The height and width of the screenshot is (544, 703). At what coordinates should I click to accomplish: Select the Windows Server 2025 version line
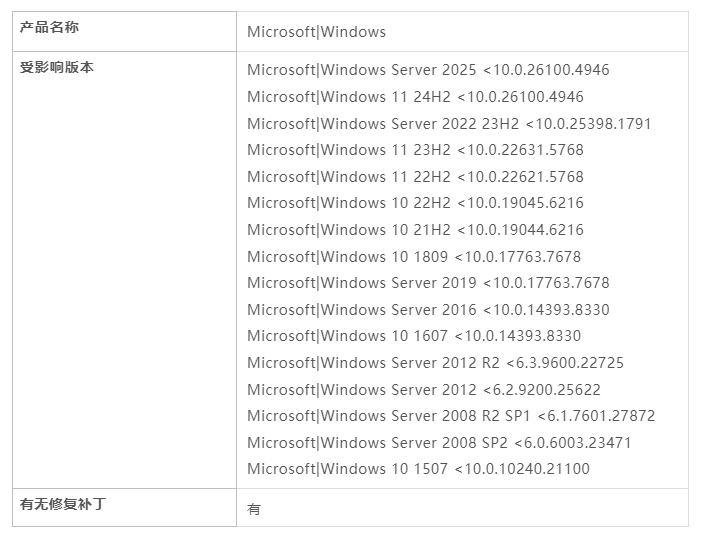pyautogui.click(x=428, y=70)
